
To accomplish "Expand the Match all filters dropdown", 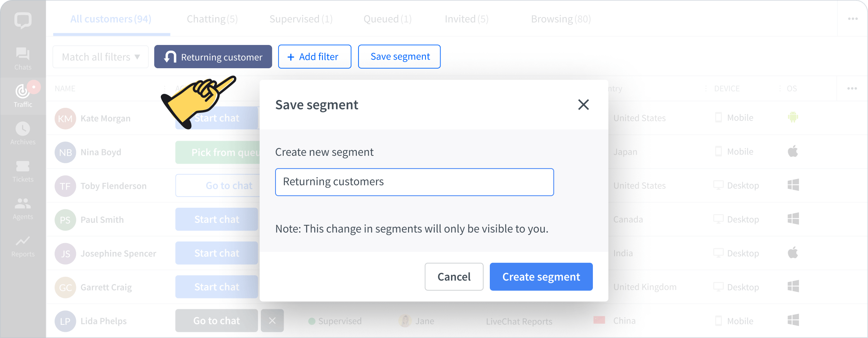I will [x=101, y=57].
